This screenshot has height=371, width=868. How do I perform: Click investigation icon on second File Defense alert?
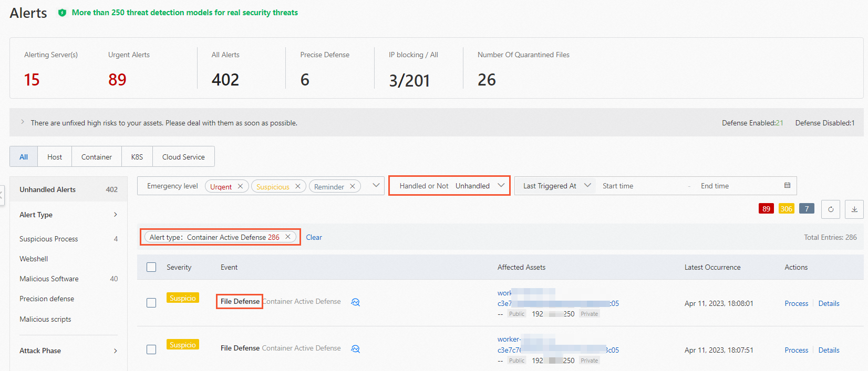(356, 349)
